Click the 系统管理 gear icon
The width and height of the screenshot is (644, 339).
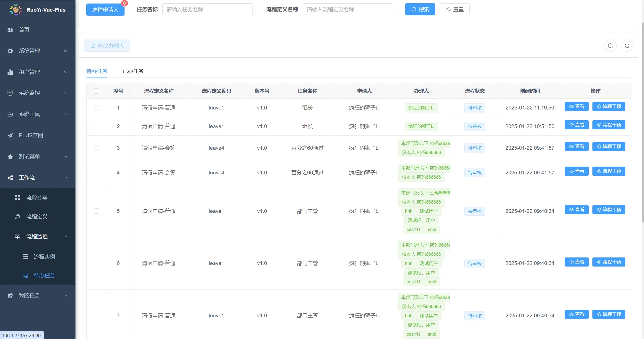pyautogui.click(x=10, y=51)
